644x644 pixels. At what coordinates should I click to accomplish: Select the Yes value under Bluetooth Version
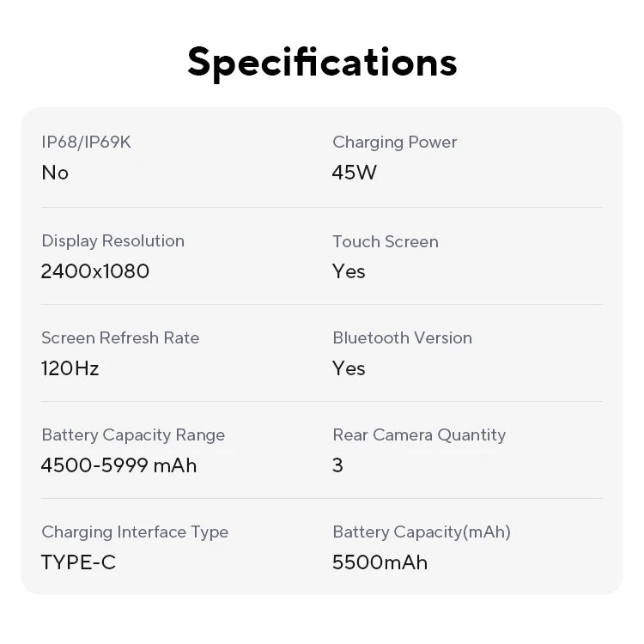tap(349, 368)
